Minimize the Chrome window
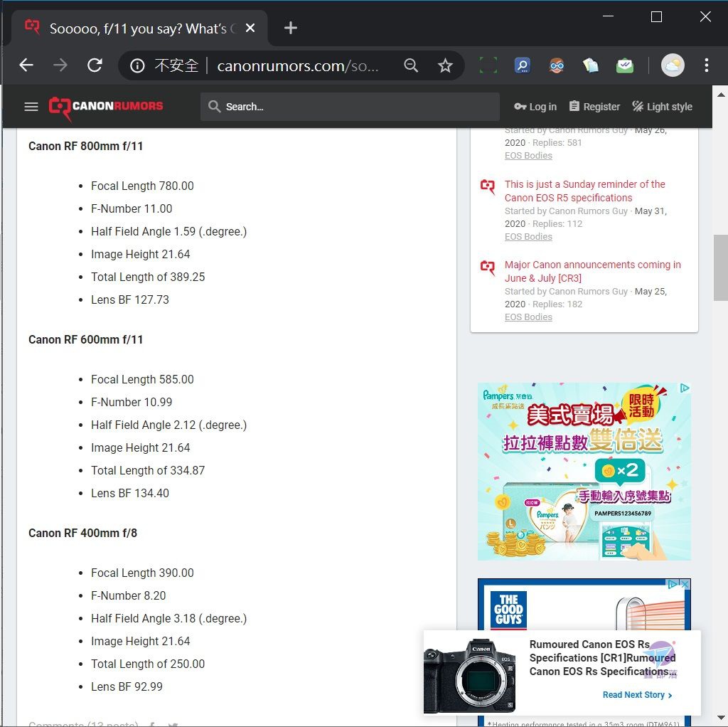 tap(609, 17)
